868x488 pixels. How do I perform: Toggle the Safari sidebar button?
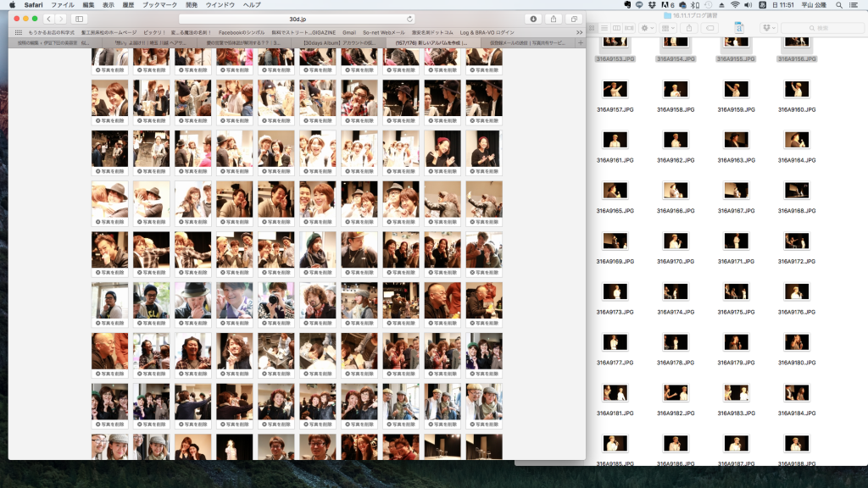(79, 19)
